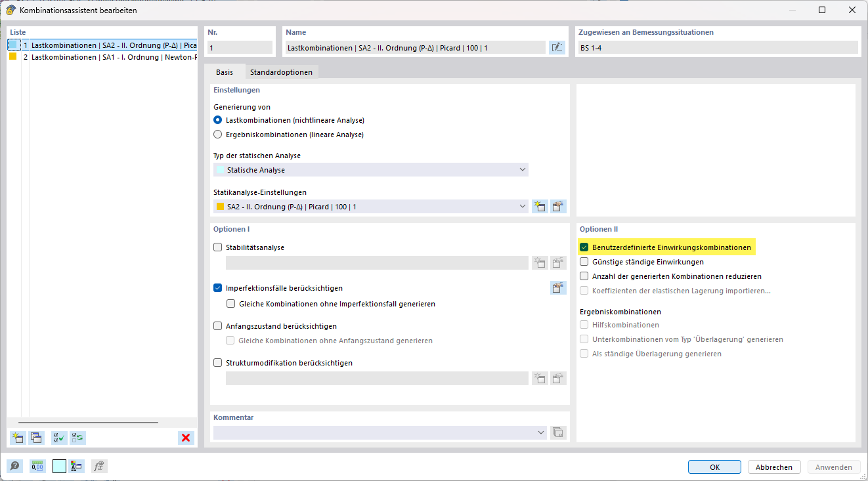This screenshot has height=481, width=868.
Task: Edit imperfection case settings icon
Action: pyautogui.click(x=558, y=288)
